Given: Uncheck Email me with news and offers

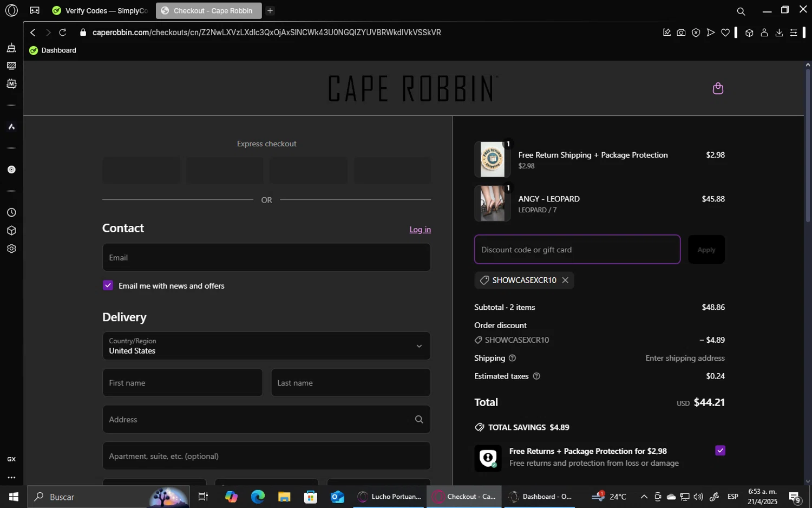Looking at the screenshot, I should pyautogui.click(x=108, y=285).
